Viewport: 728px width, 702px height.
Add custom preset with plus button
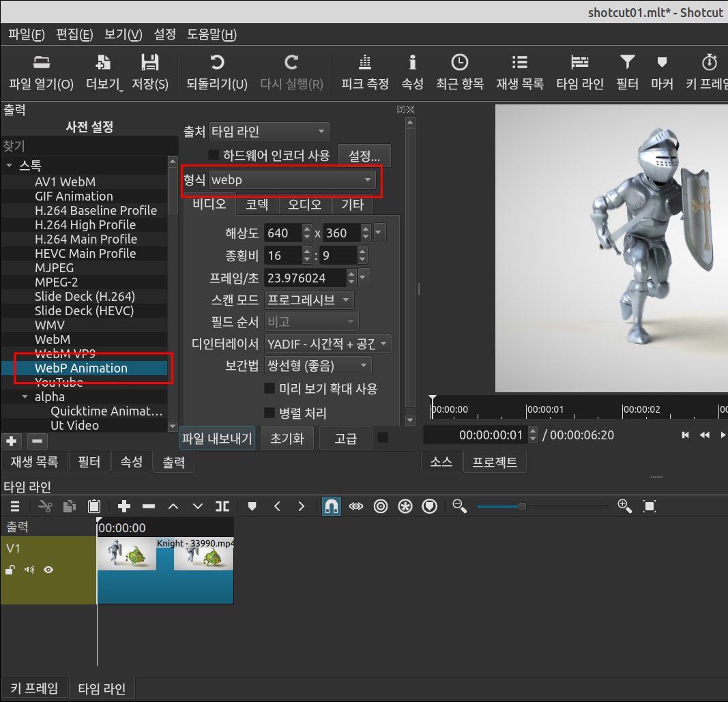12,441
